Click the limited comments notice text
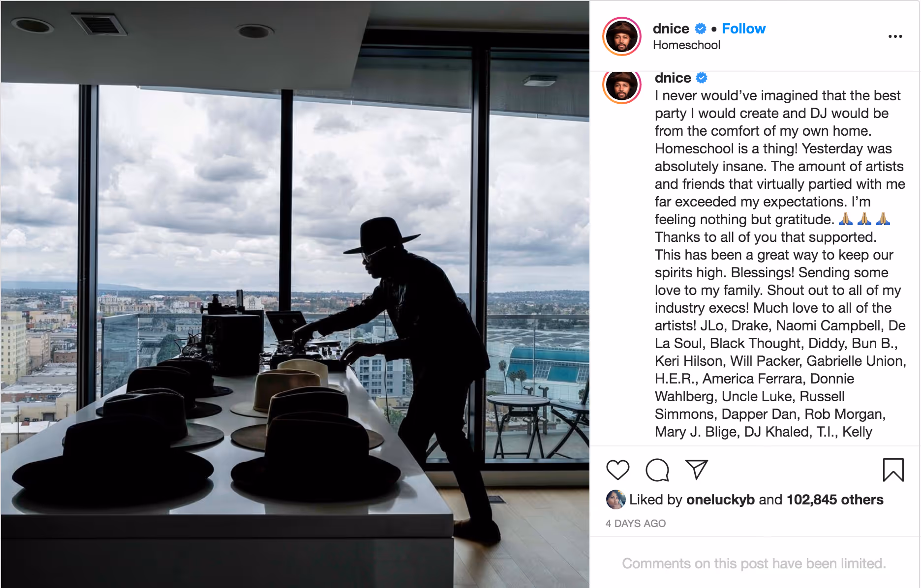Screen dimensions: 921x588 754,563
